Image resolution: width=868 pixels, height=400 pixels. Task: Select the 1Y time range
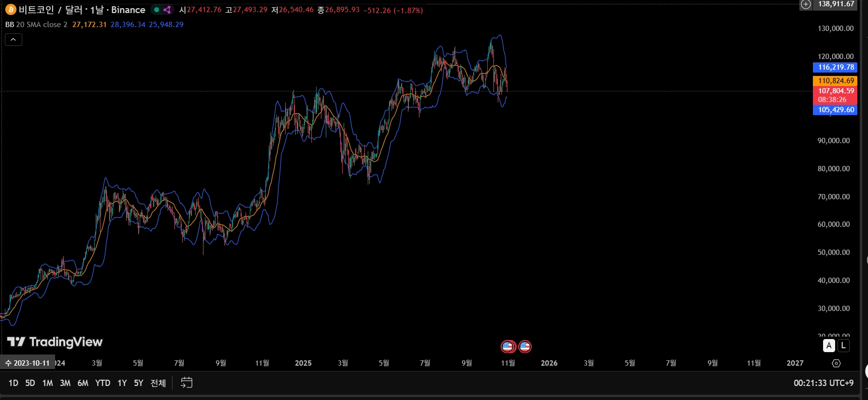pyautogui.click(x=122, y=383)
